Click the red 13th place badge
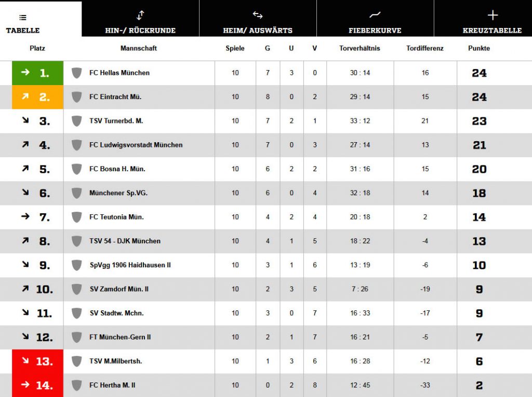Viewport: 532px width, 397px height. 37,361
